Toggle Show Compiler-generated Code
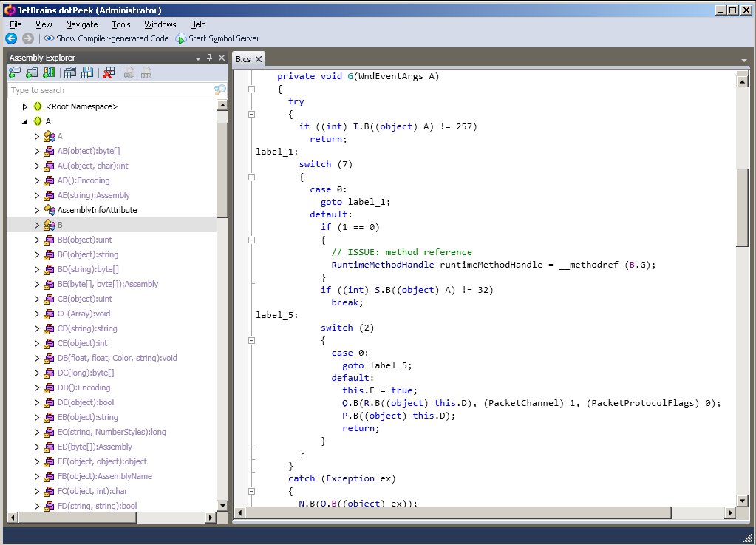This screenshot has width=756, height=545. coord(106,38)
